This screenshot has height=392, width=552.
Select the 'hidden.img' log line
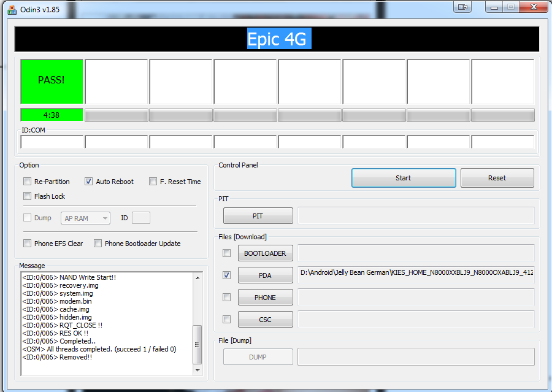click(x=57, y=317)
